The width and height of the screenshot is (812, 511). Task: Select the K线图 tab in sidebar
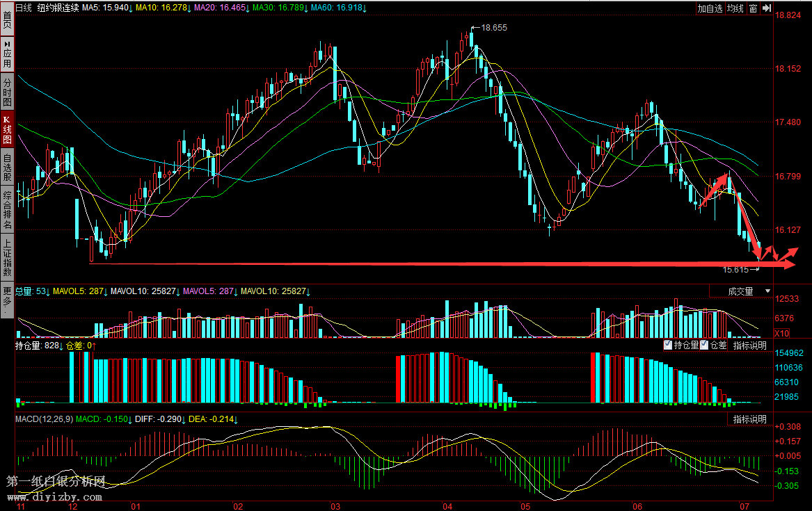(x=7, y=130)
